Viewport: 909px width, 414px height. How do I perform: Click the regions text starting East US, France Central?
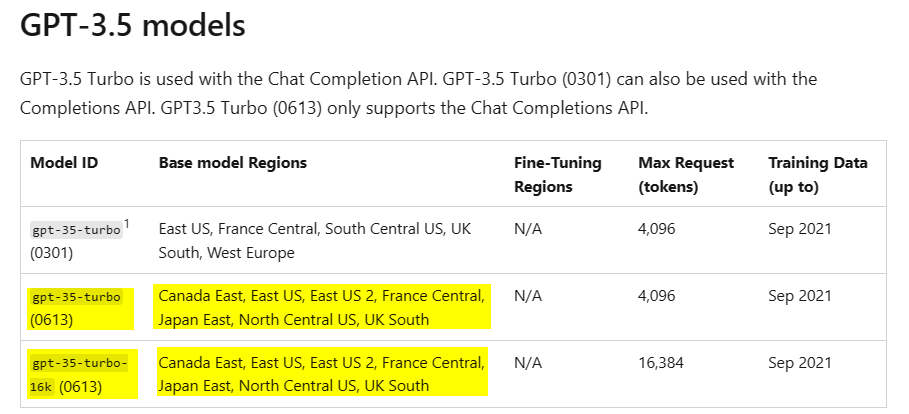(315, 241)
